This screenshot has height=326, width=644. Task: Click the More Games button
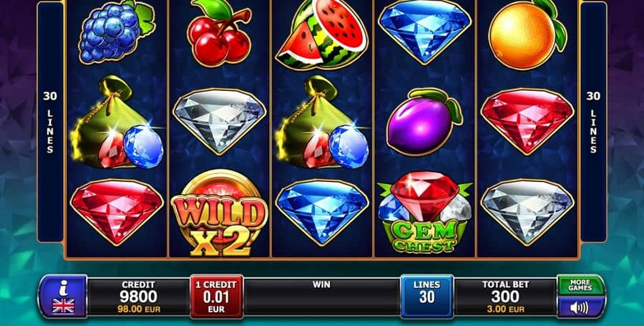(x=580, y=285)
